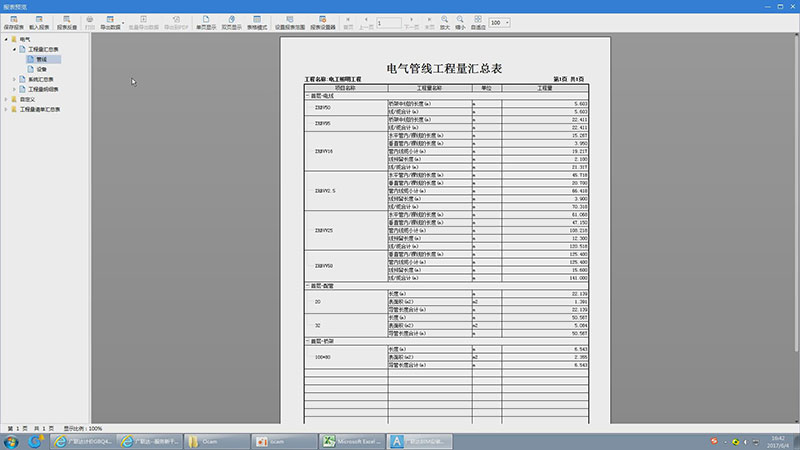Expand the 系统汇总表 tree node
800x450 pixels.
(14, 79)
